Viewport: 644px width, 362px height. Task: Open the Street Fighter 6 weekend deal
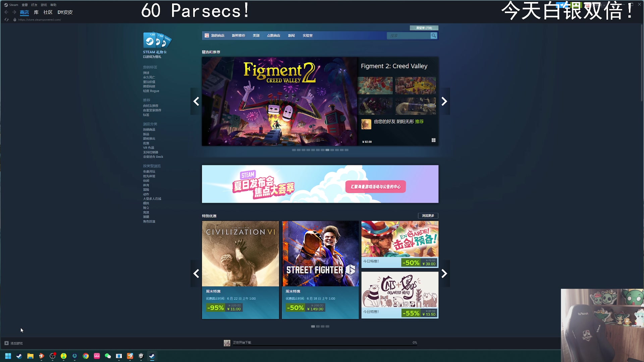(x=320, y=270)
